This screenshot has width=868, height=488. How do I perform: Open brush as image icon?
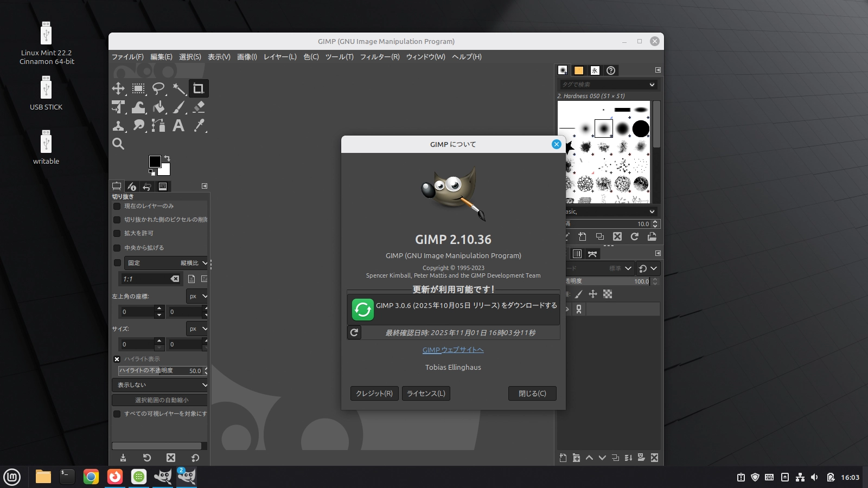point(652,236)
